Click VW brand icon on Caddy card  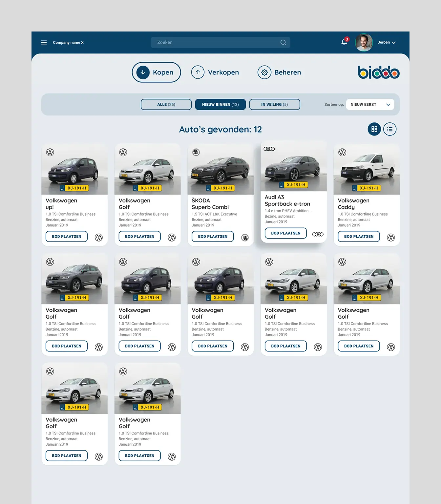(342, 152)
